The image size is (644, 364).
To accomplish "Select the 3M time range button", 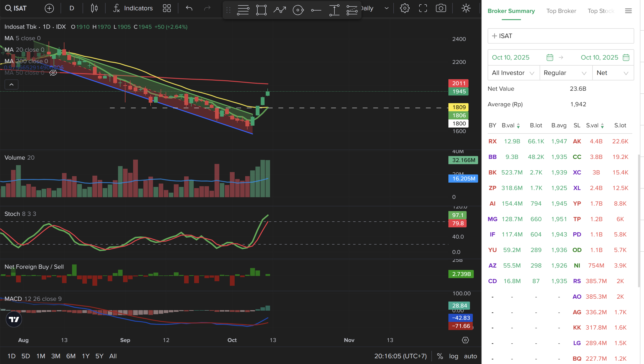I will [56, 356].
